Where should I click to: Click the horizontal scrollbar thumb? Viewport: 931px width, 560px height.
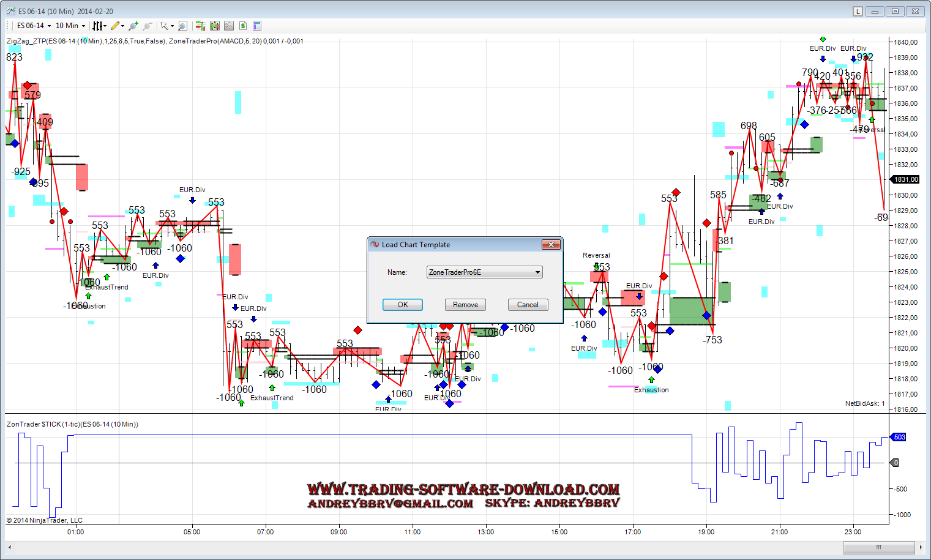pyautogui.click(x=878, y=547)
